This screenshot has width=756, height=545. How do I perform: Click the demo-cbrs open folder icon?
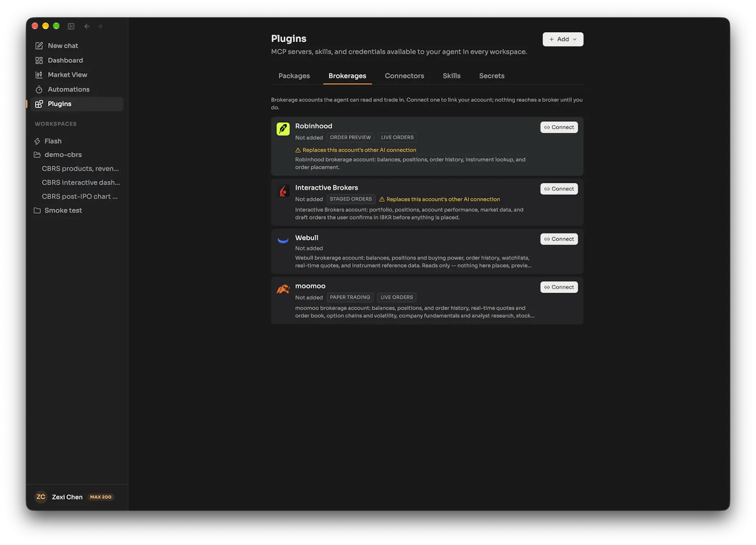tap(37, 155)
